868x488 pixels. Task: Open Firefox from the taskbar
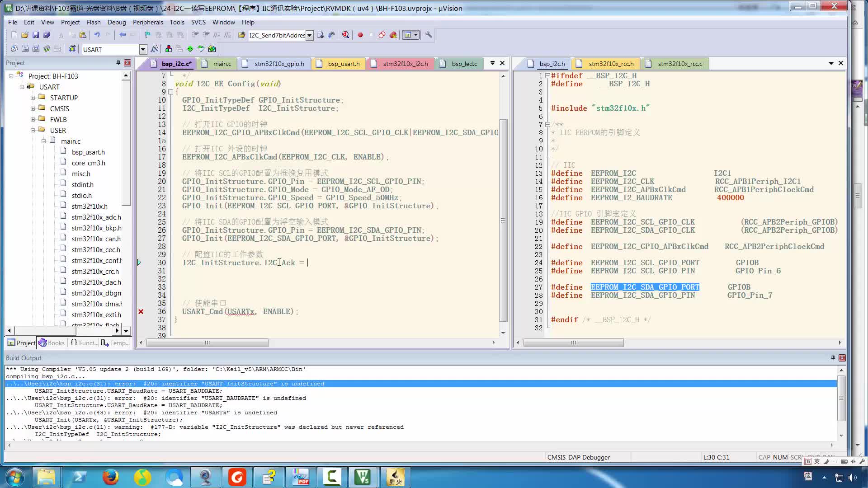(111, 477)
